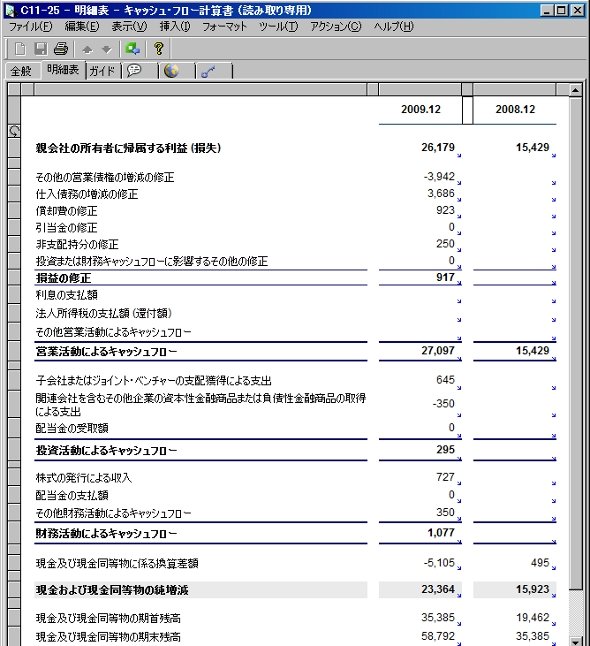
Task: Click the value 26,179 cell
Action: click(438, 147)
